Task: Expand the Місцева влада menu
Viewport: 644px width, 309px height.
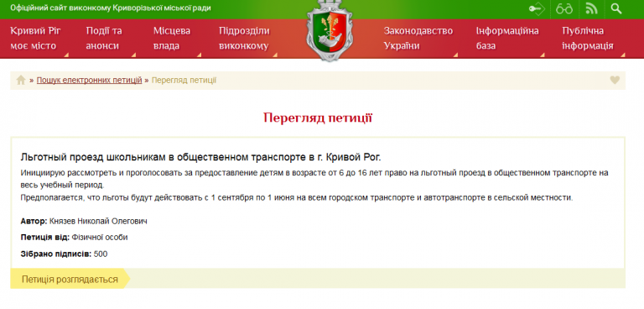Action: tap(172, 39)
